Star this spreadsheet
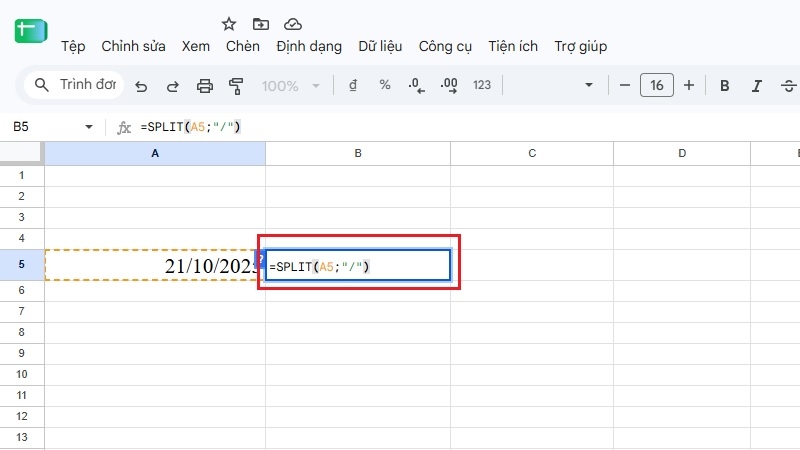 229,24
